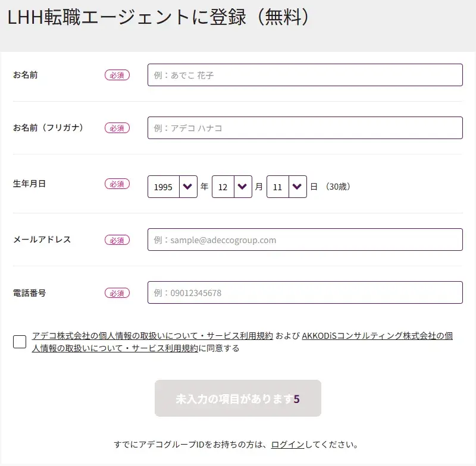Click the 必須 badge next to お名前
Viewport: 476px width, 466px height.
[117, 75]
